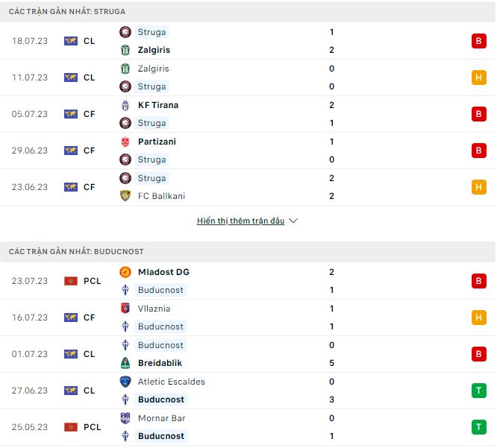This screenshot has width=497, height=448.
Task: Click orange H badge for Struga–FC Ballkani
Action: (x=478, y=187)
